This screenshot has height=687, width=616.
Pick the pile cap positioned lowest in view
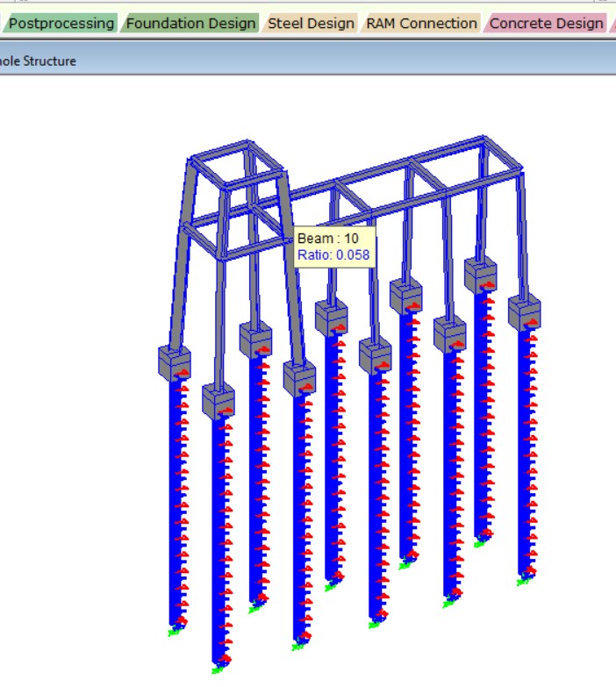click(218, 400)
